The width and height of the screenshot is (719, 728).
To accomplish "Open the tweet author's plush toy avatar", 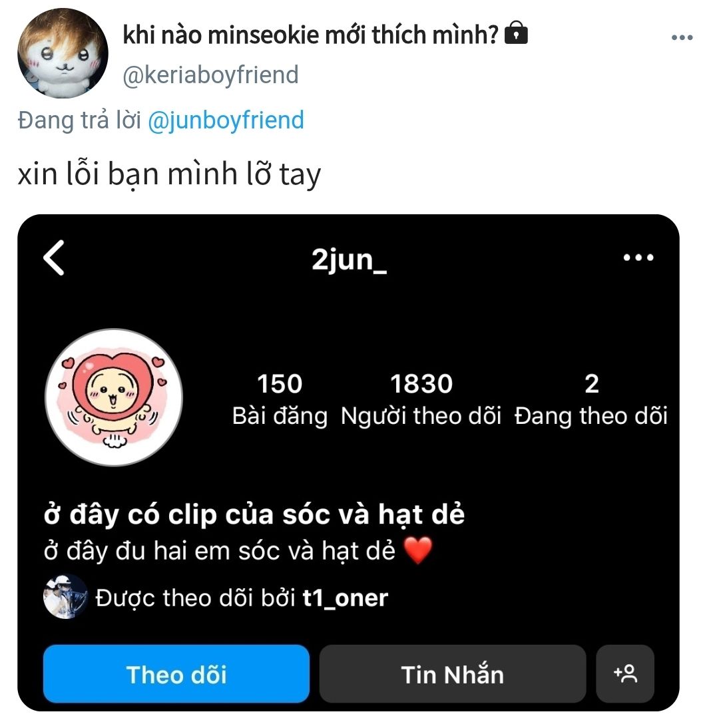I will coord(63,53).
